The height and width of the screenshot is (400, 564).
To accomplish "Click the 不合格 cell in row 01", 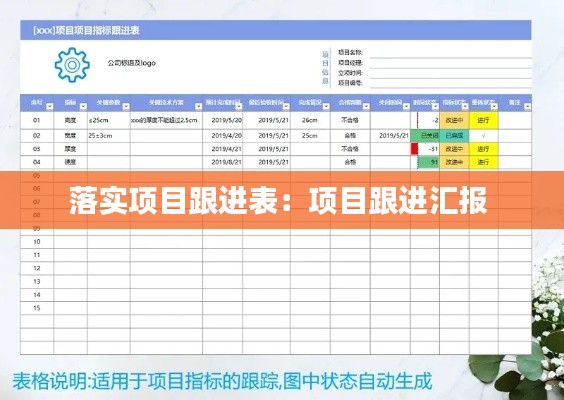I will (x=350, y=121).
